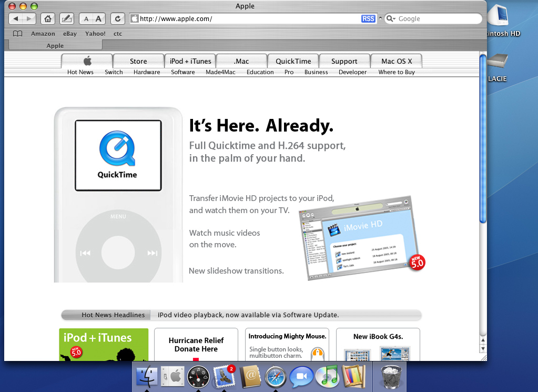Click the Safari Back arrow button

[15, 18]
